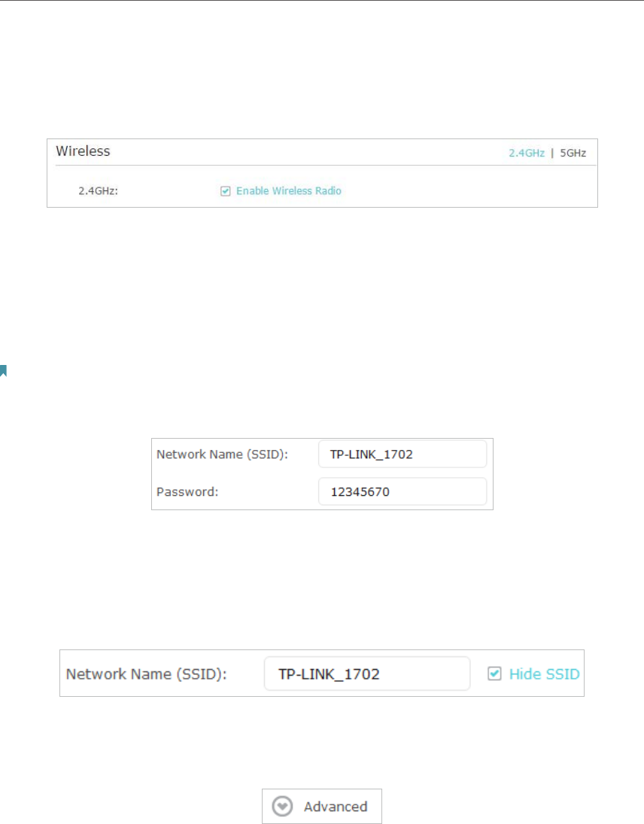Image resolution: width=644 pixels, height=824 pixels.
Task: Click the Network Name (SSID): label above Password
Action: (222, 455)
